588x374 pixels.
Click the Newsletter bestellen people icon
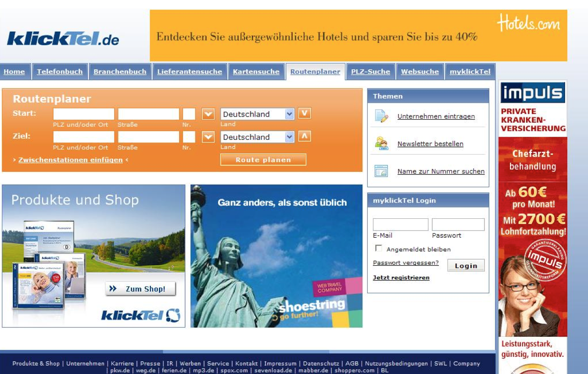click(381, 143)
